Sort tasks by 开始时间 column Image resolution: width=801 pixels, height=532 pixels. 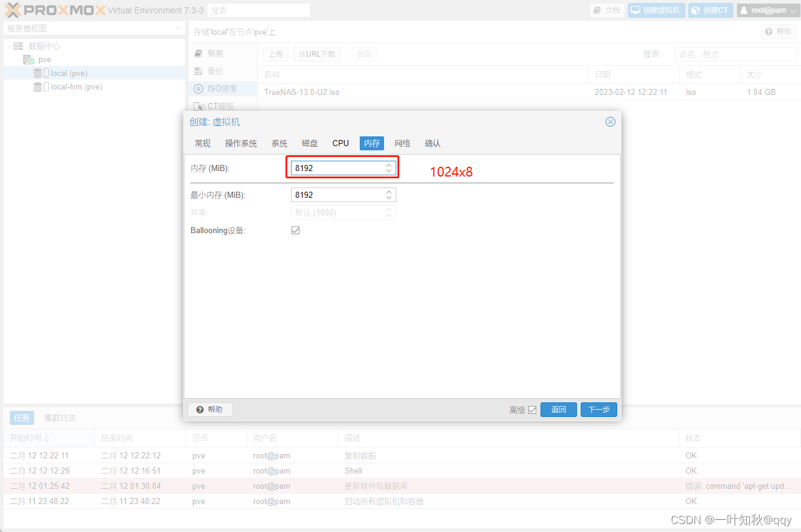pyautogui.click(x=49, y=438)
